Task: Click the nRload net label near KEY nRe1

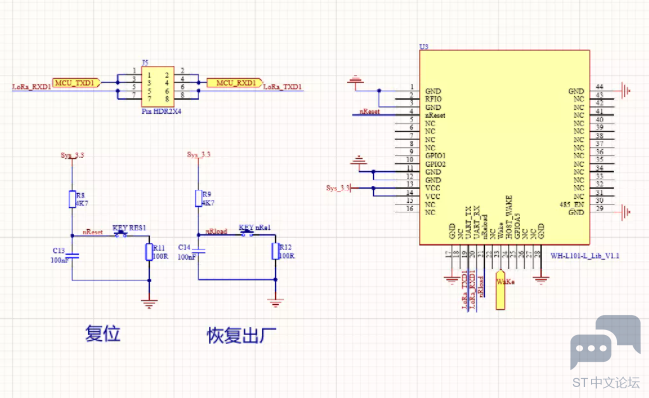Action: tap(217, 231)
